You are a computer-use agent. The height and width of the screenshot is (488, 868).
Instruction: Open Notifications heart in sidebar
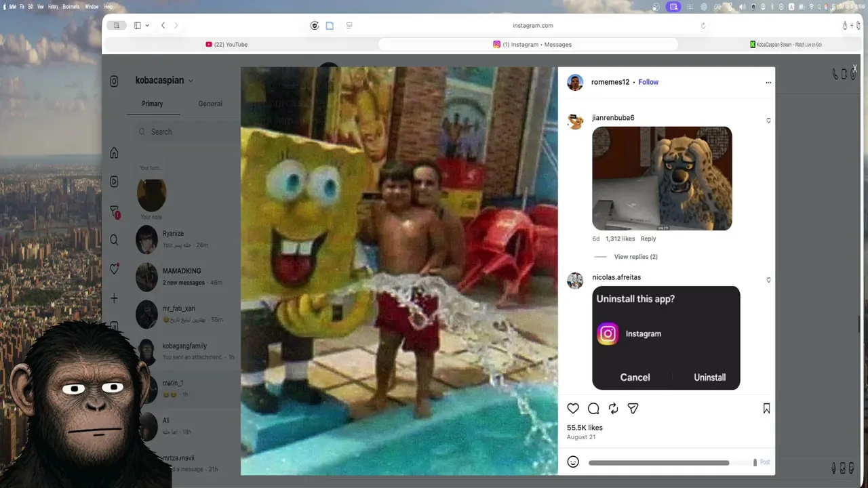[x=114, y=269]
